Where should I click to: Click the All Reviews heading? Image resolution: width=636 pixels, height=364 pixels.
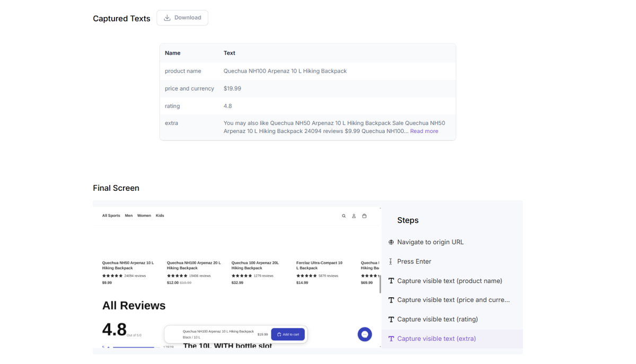134,306
